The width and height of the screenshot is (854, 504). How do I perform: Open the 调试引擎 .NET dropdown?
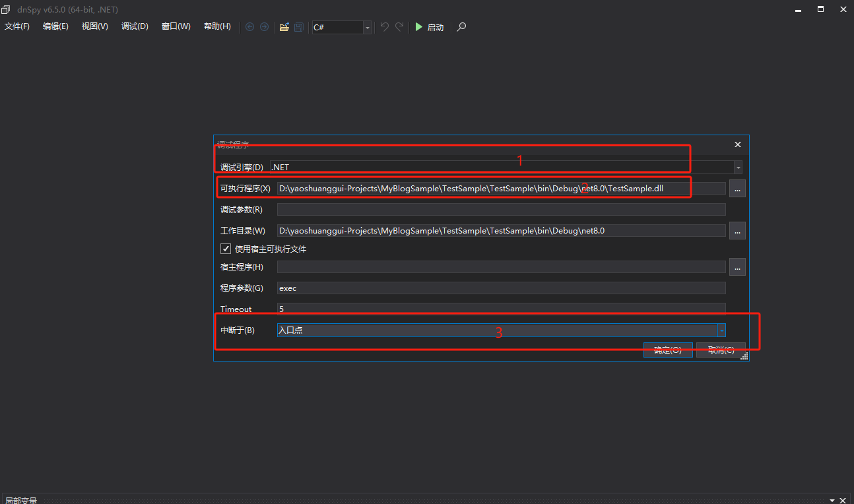click(x=738, y=167)
